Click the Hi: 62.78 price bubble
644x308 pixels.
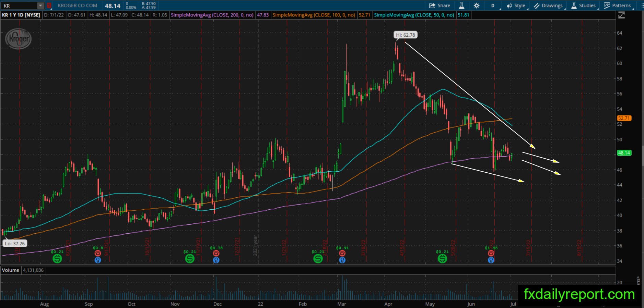click(406, 35)
